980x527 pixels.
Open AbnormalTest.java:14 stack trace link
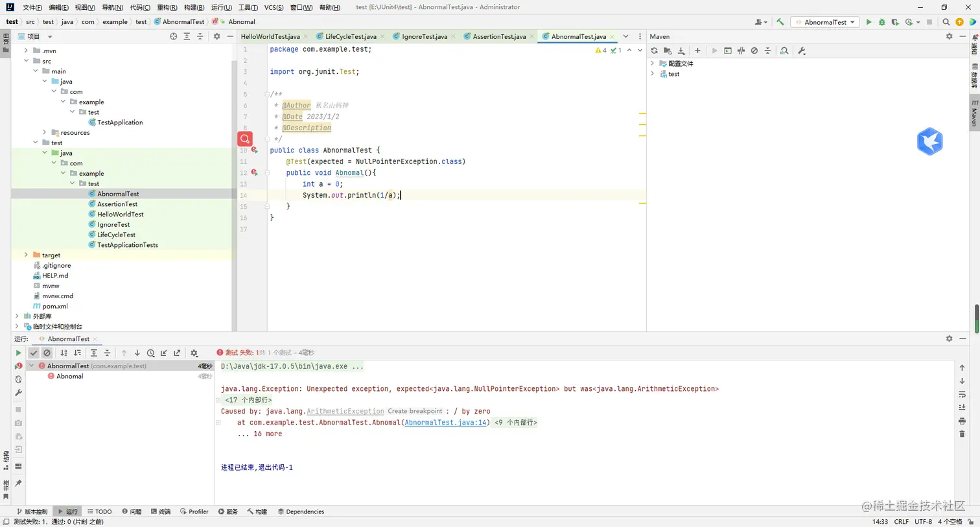445,423
